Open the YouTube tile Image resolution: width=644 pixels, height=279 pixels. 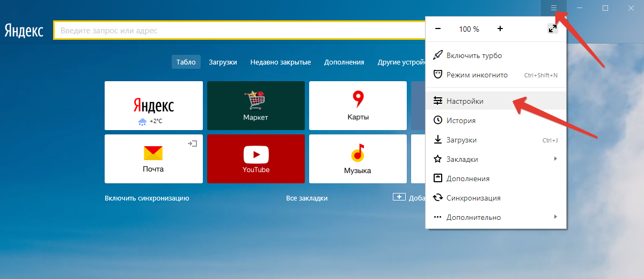click(256, 159)
